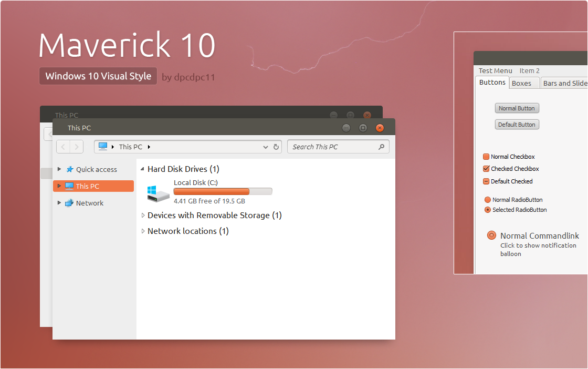Open the Test Menu menu

point(496,70)
